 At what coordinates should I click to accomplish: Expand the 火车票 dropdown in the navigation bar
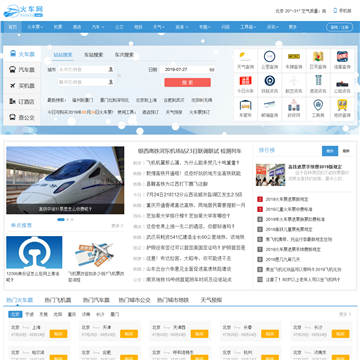pyautogui.click(x=35, y=27)
